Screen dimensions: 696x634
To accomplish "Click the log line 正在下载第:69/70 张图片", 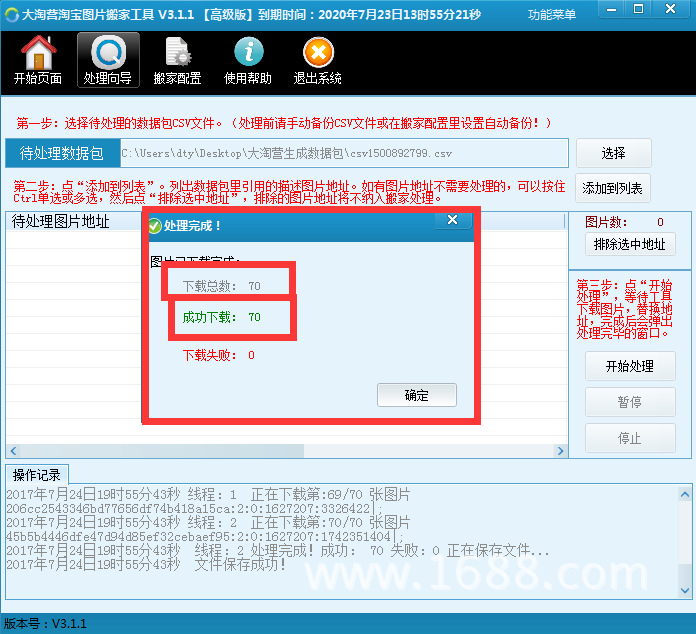I will [x=208, y=494].
